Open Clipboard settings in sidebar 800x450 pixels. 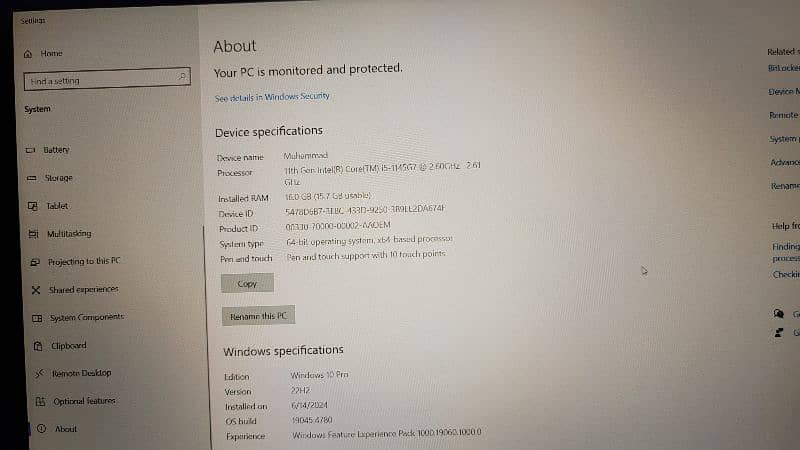(68, 345)
